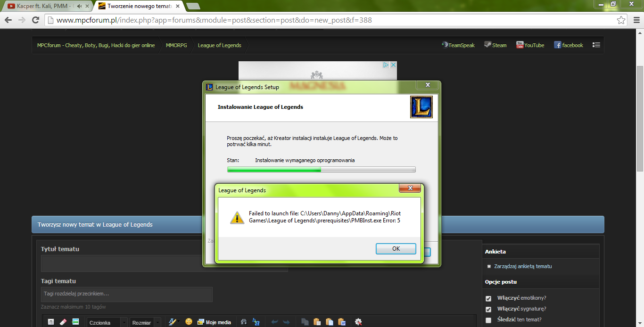644x327 pixels.
Task: Open MPCforum home breadcrumb link
Action: point(96,45)
